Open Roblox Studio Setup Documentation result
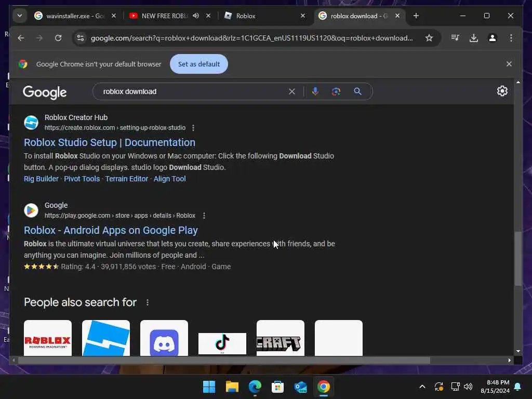The height and width of the screenshot is (399, 532). [x=110, y=142]
